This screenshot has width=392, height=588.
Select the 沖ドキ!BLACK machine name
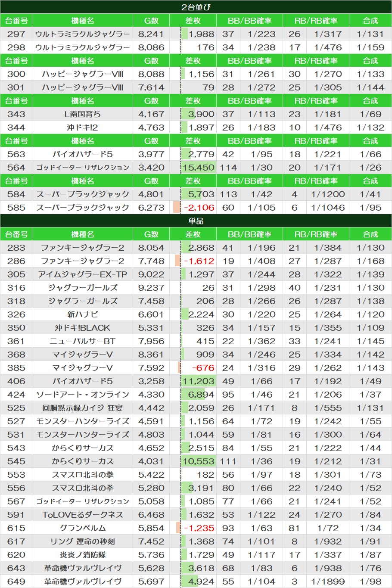click(x=82, y=328)
